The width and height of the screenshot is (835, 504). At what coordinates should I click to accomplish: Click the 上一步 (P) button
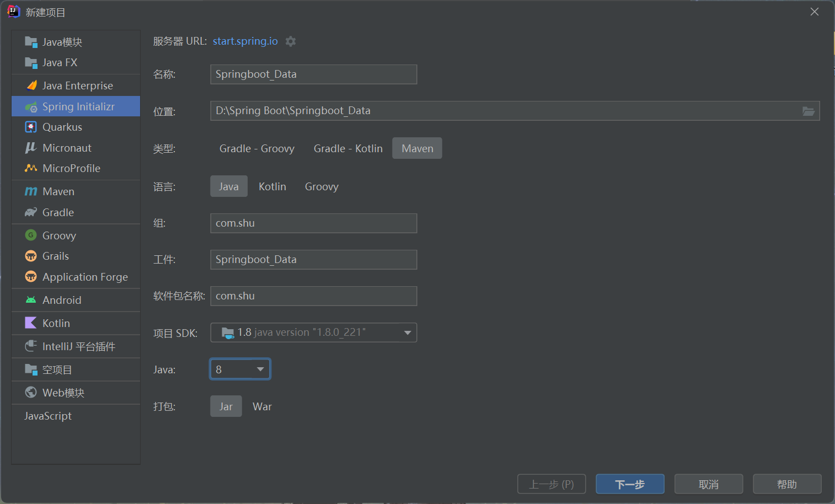pyautogui.click(x=552, y=484)
